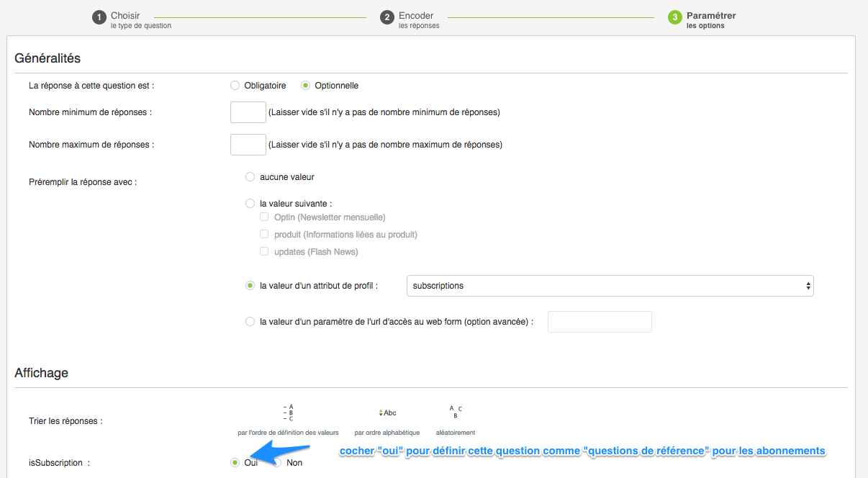Check the Optin Newsletter mensuelle box
Image resolution: width=868 pixels, height=478 pixels.
pyautogui.click(x=265, y=217)
